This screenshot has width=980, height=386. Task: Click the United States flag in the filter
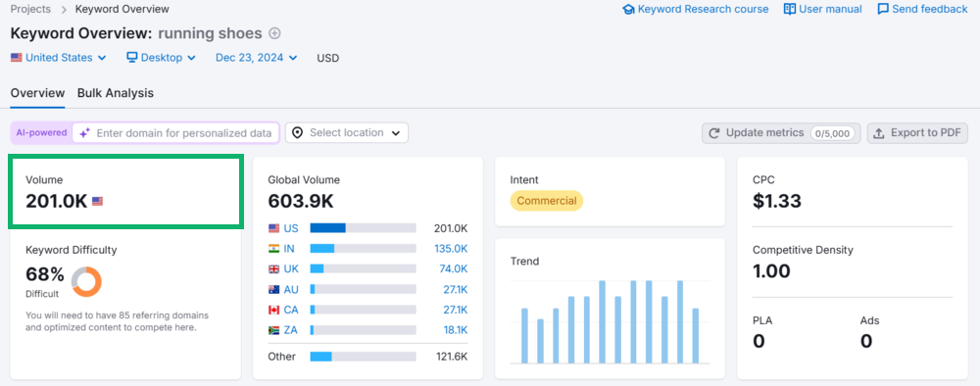point(17,58)
